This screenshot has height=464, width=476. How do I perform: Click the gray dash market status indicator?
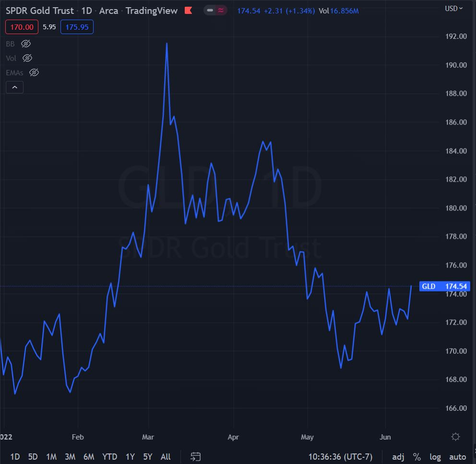pyautogui.click(x=210, y=11)
